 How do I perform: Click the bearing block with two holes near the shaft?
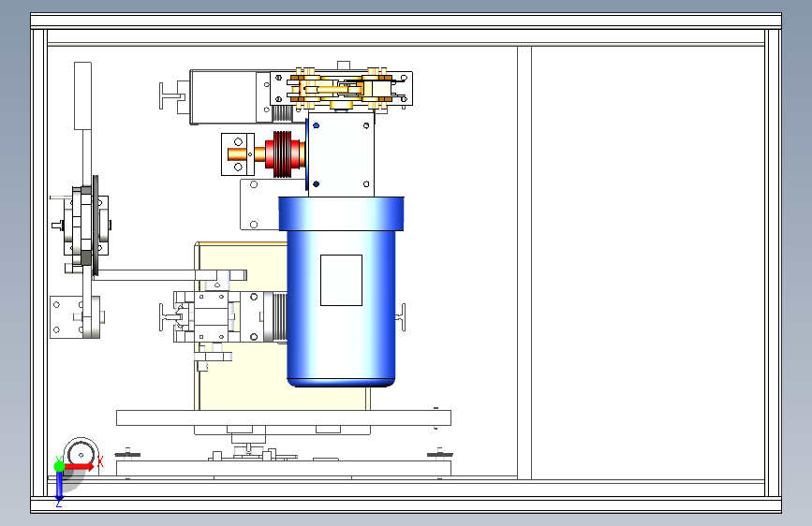coord(238,154)
